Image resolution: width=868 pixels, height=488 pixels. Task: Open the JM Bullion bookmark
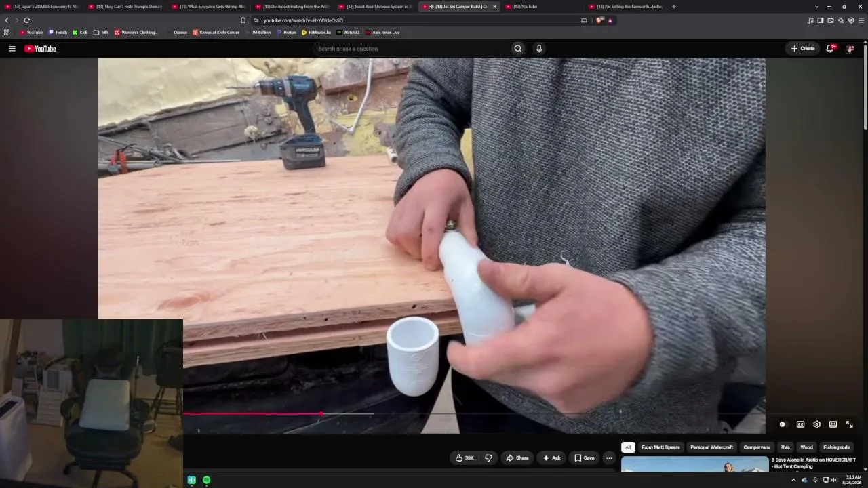click(258, 32)
